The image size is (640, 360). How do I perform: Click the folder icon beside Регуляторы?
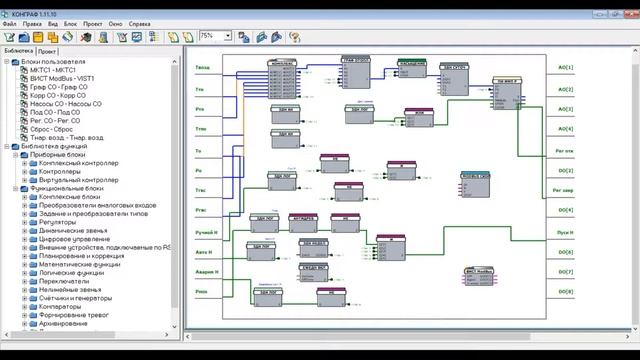pos(33,222)
